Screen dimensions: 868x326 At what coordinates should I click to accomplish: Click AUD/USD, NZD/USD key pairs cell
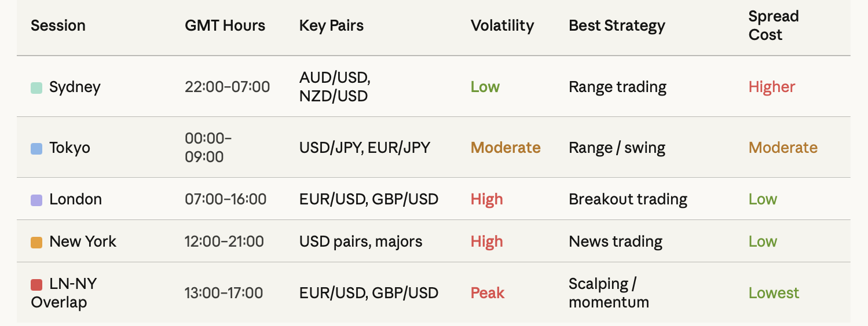pyautogui.click(x=335, y=87)
